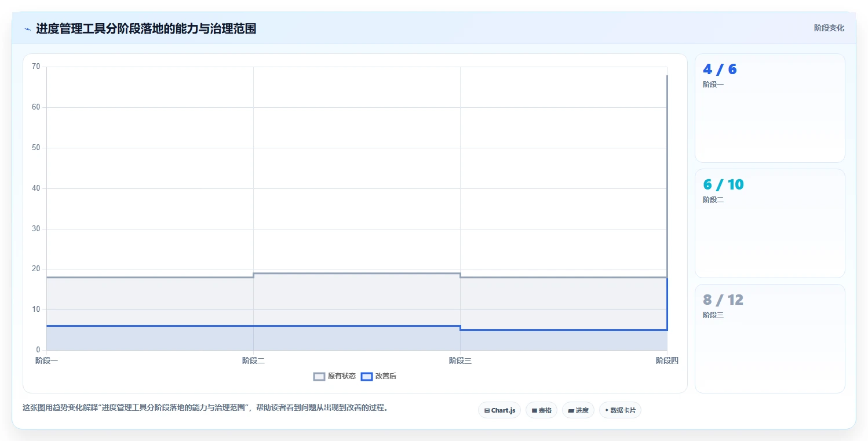The width and height of the screenshot is (868, 441).
Task: Click the 阶段四 x-axis label
Action: (x=667, y=360)
